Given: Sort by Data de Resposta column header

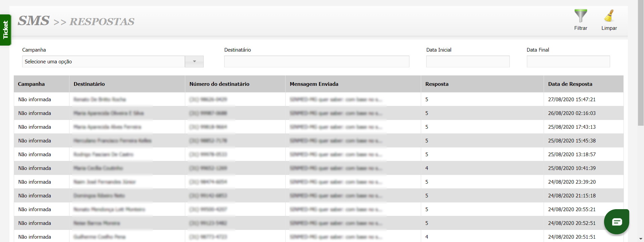Looking at the screenshot, I should point(570,84).
